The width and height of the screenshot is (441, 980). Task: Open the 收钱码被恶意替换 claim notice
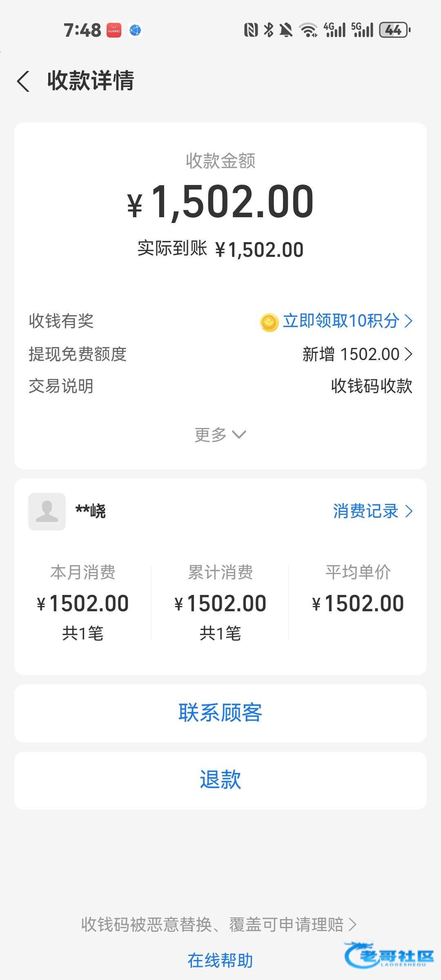219,925
